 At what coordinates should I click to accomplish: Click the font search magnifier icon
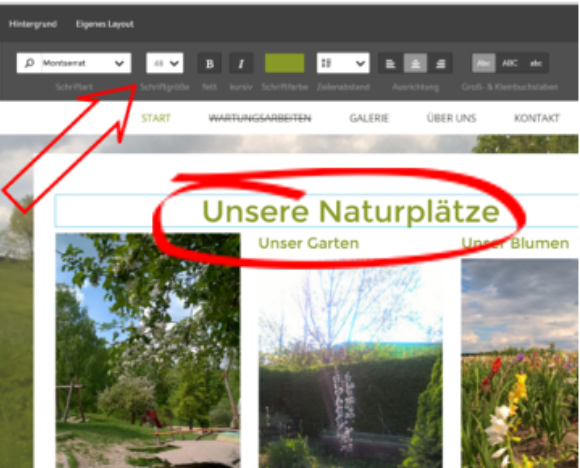click(x=29, y=63)
